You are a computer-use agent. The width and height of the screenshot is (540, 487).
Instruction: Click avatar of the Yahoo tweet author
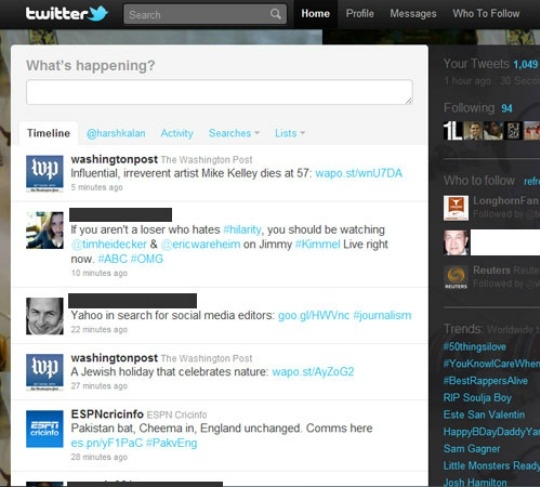point(45,316)
